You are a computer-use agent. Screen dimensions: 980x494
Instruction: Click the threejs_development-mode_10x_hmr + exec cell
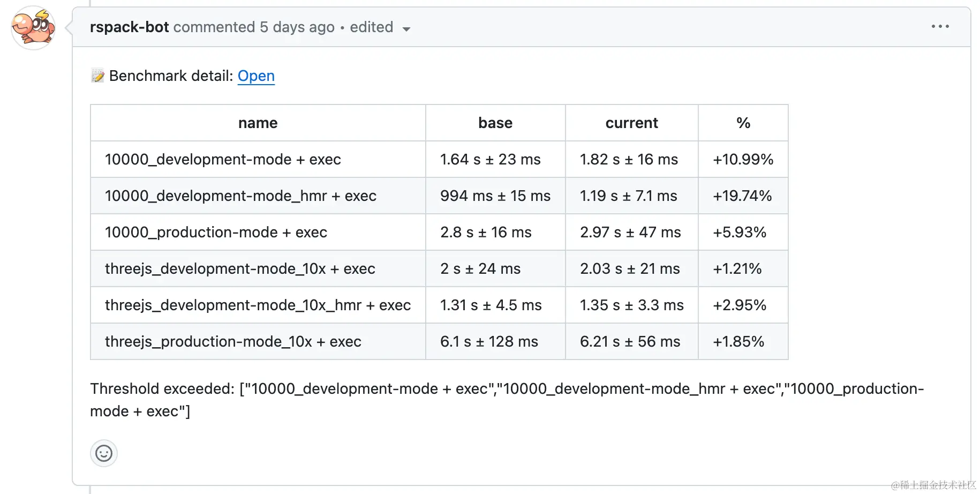[x=258, y=305]
